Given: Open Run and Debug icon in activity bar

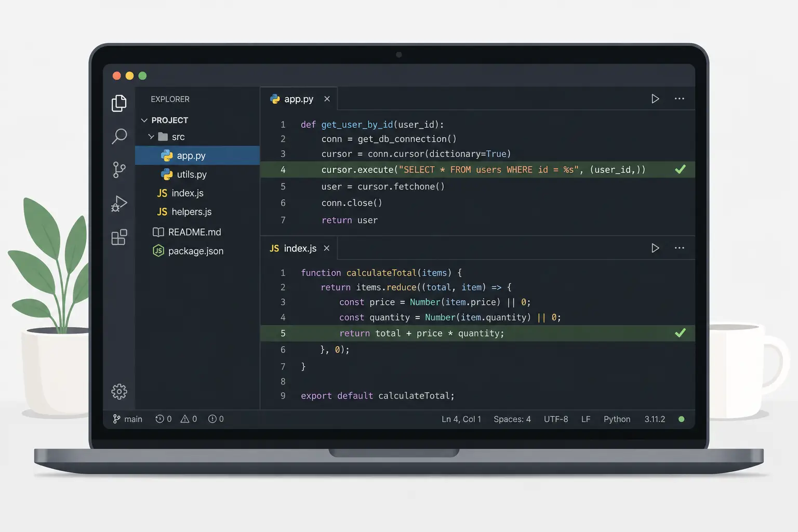Looking at the screenshot, I should [119, 204].
